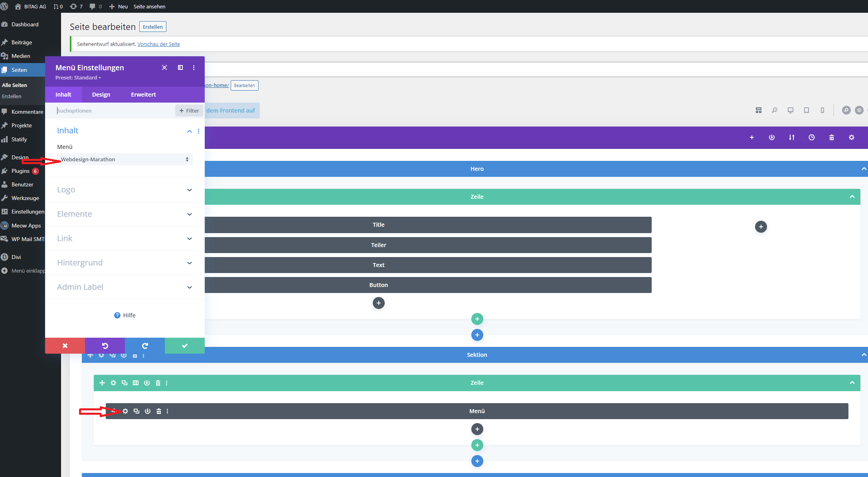Open the edit history clock icon

coord(811,137)
